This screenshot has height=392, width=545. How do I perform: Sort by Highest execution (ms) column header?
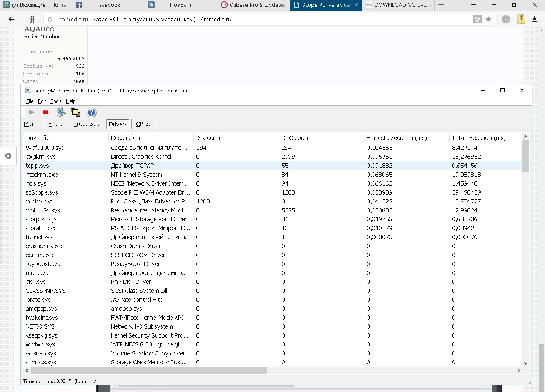pyautogui.click(x=407, y=138)
